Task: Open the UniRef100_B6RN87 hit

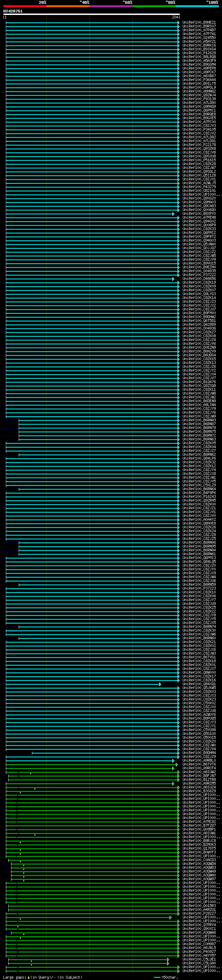Action: tap(199, 424)
